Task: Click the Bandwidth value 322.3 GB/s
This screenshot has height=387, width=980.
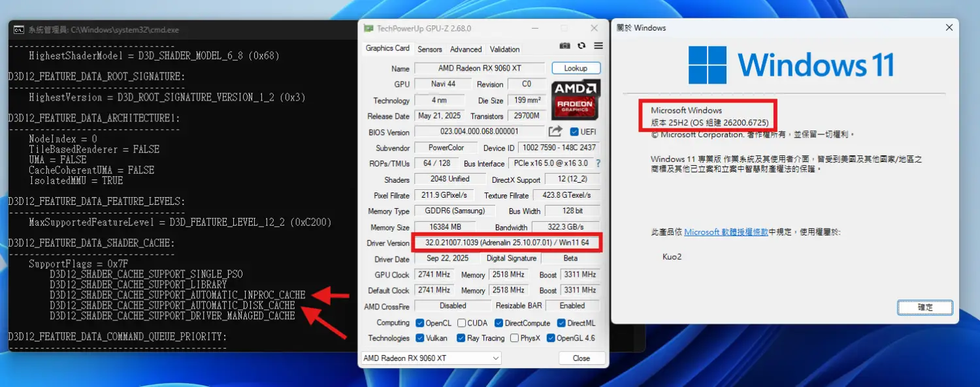Action: (x=566, y=227)
